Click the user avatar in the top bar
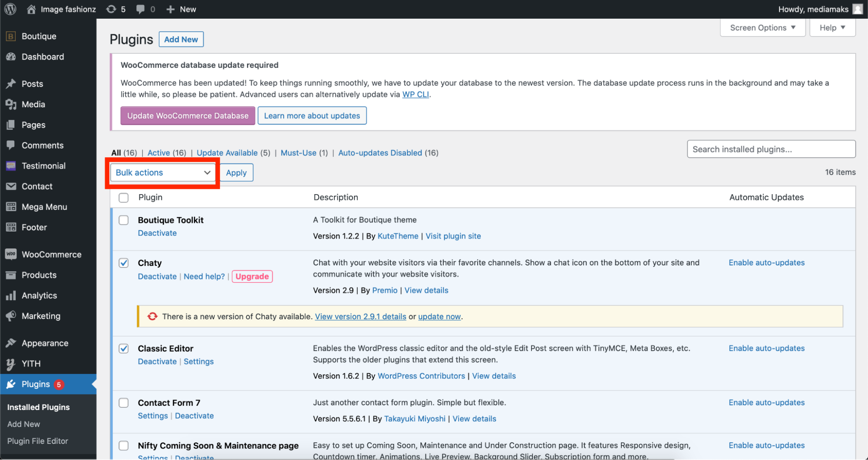868x460 pixels. [x=858, y=9]
